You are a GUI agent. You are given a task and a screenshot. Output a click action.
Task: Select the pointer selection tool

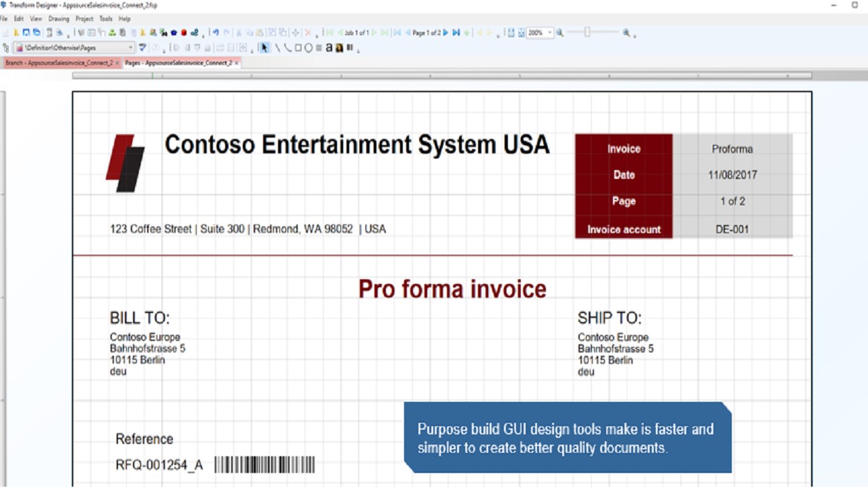(x=264, y=47)
